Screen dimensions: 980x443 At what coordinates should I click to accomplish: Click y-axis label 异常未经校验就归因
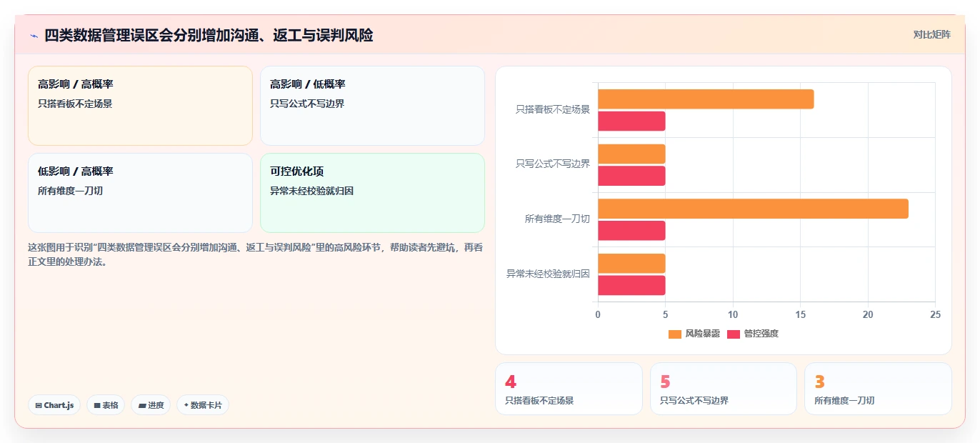[x=548, y=274]
